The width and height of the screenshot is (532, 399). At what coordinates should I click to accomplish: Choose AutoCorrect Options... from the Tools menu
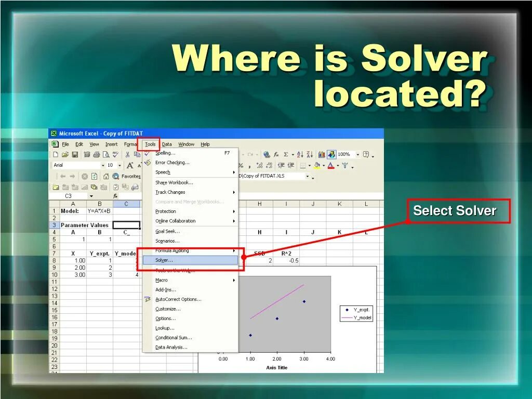(190, 299)
